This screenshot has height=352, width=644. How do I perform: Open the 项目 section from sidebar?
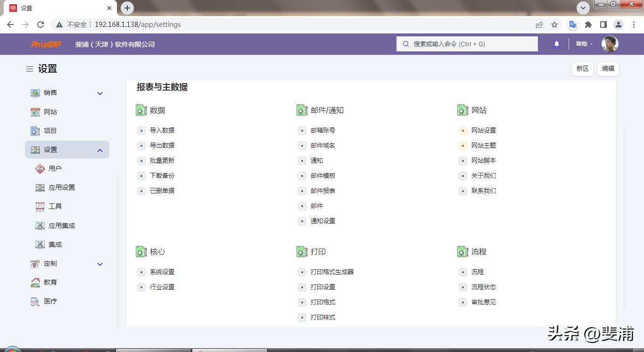pos(35,131)
